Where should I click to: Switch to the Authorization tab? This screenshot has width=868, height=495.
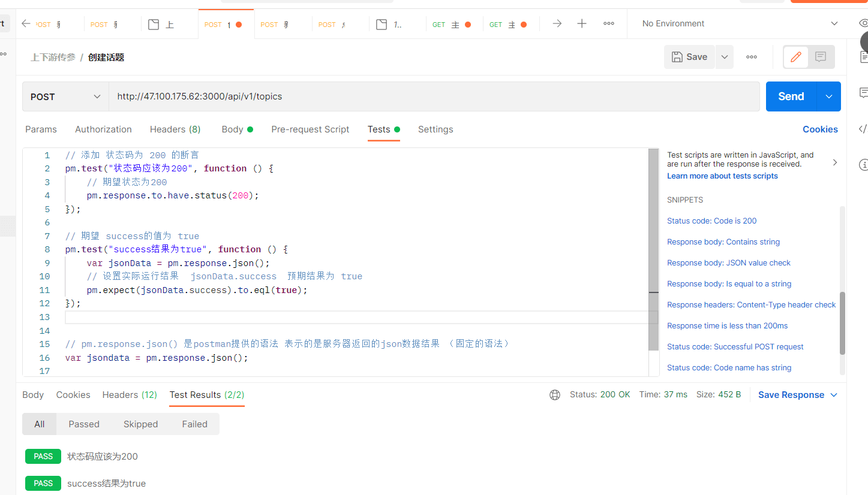pyautogui.click(x=103, y=129)
